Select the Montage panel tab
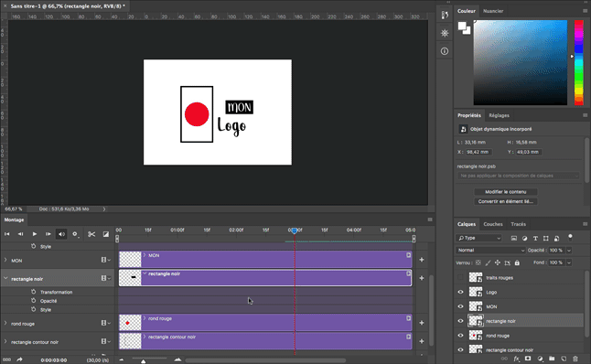 [14, 219]
